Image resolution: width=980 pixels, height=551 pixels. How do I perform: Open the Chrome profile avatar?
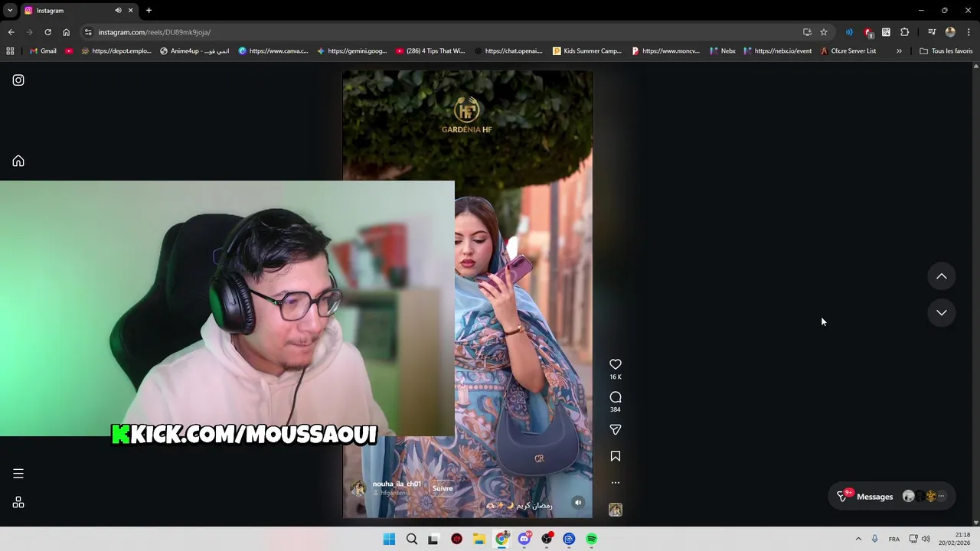point(950,32)
